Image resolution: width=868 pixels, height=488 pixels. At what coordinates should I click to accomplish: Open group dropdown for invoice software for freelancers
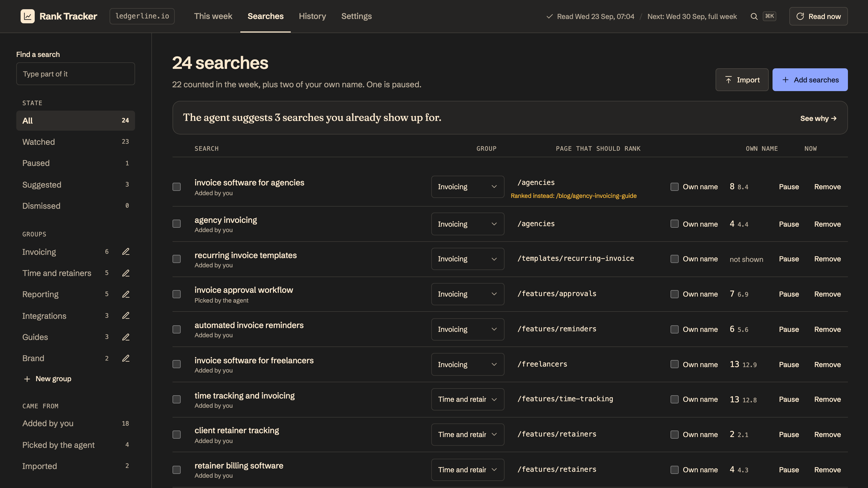point(468,364)
